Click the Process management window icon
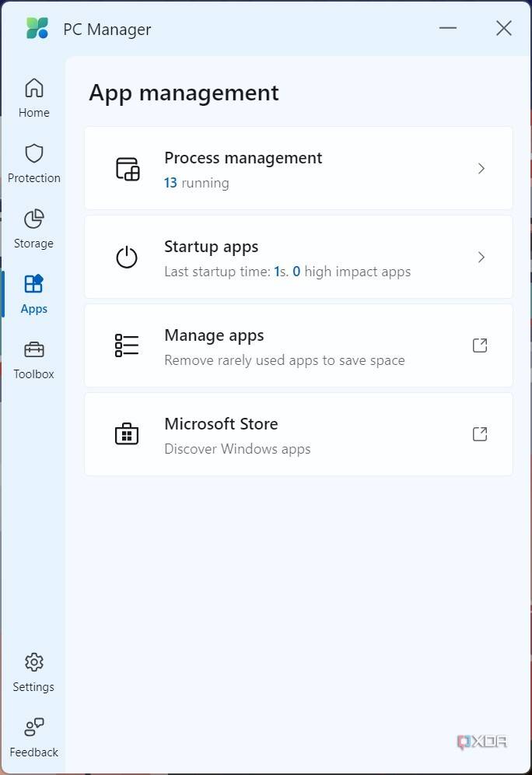This screenshot has height=775, width=532. [x=128, y=169]
